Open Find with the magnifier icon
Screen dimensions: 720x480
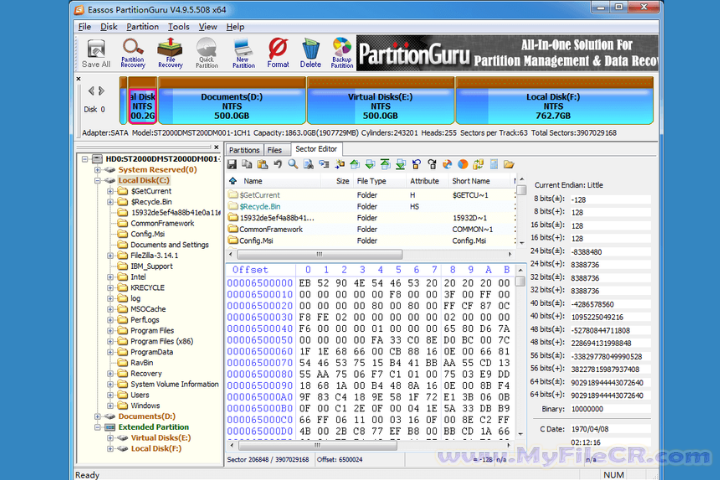(293, 164)
